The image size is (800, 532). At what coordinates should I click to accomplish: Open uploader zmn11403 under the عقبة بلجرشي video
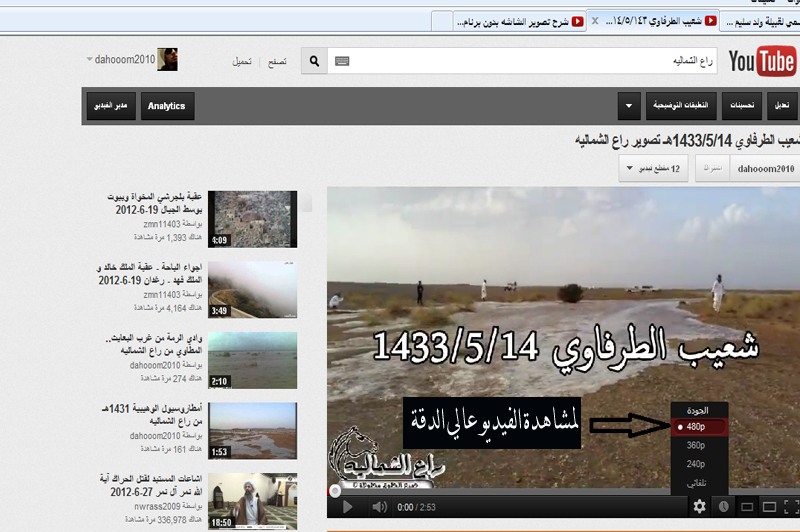(x=162, y=224)
